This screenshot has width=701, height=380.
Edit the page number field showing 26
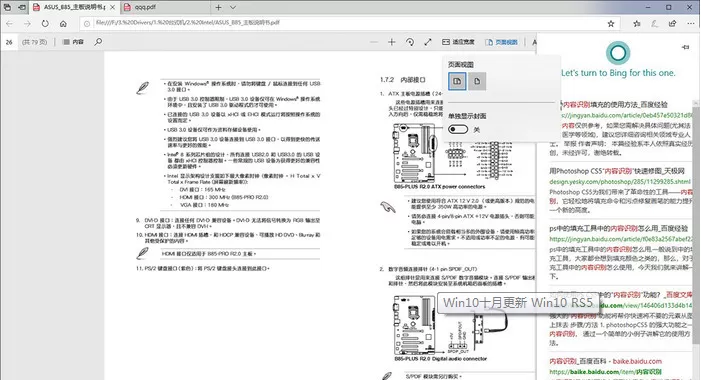(9, 42)
